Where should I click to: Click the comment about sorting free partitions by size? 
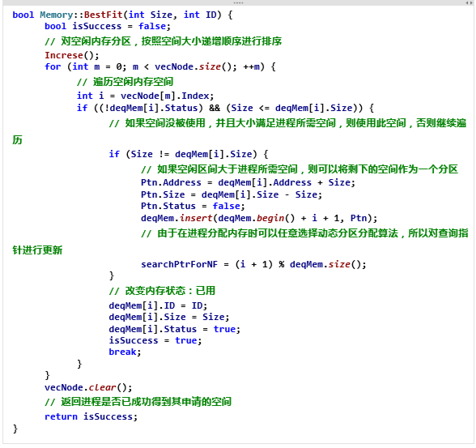(x=163, y=41)
